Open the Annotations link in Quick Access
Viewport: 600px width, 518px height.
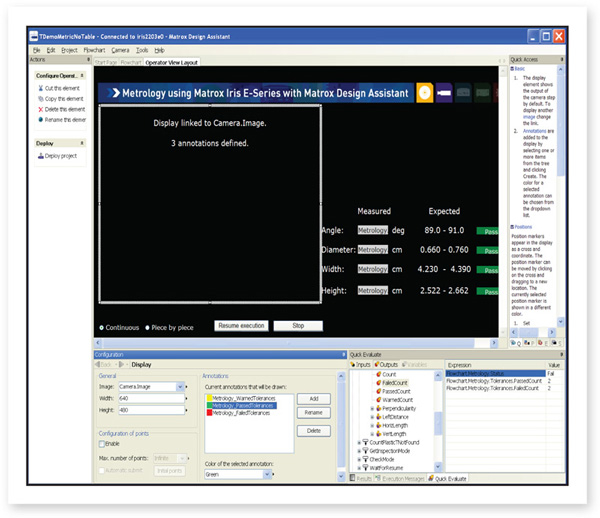tap(535, 131)
